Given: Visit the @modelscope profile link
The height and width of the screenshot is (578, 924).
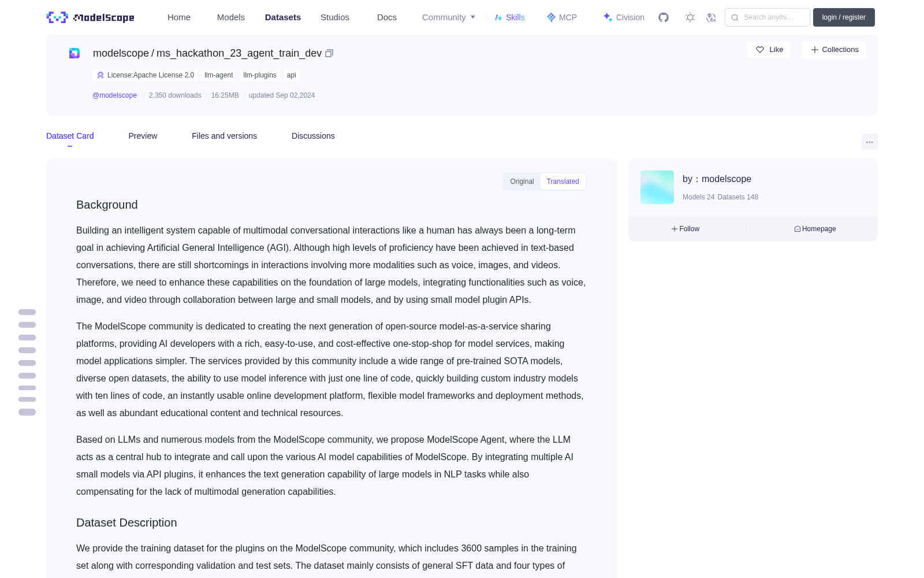Looking at the screenshot, I should 114,95.
